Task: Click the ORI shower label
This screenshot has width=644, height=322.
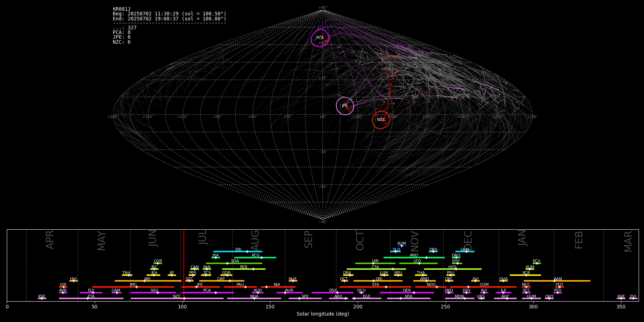Action: click(379, 279)
